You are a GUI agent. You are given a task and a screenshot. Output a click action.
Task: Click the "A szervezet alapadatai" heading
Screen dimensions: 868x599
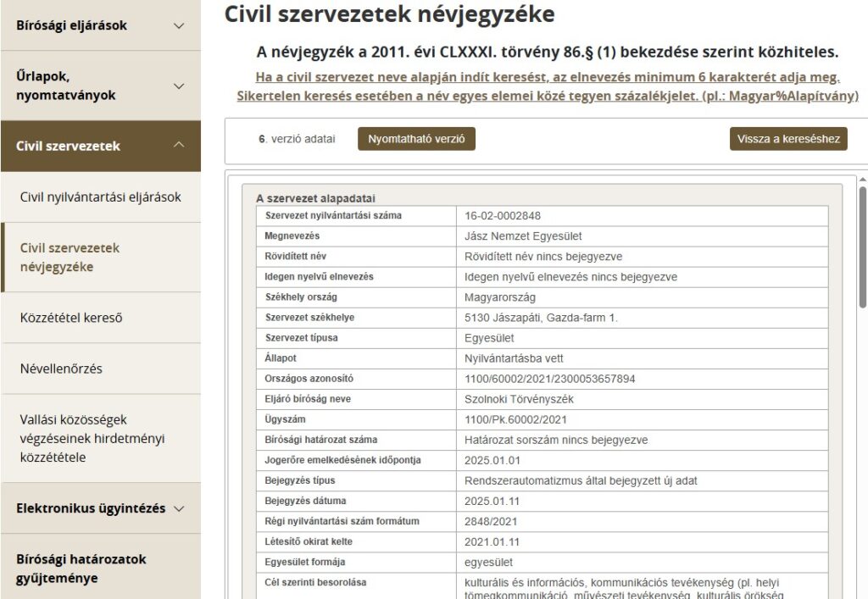pos(315,198)
